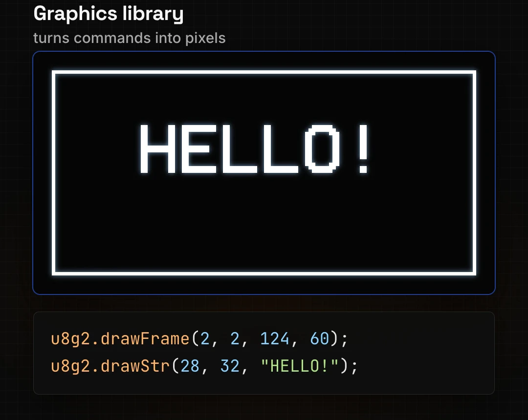Click the "Graphics library" heading
The image size is (528, 420).
(109, 14)
